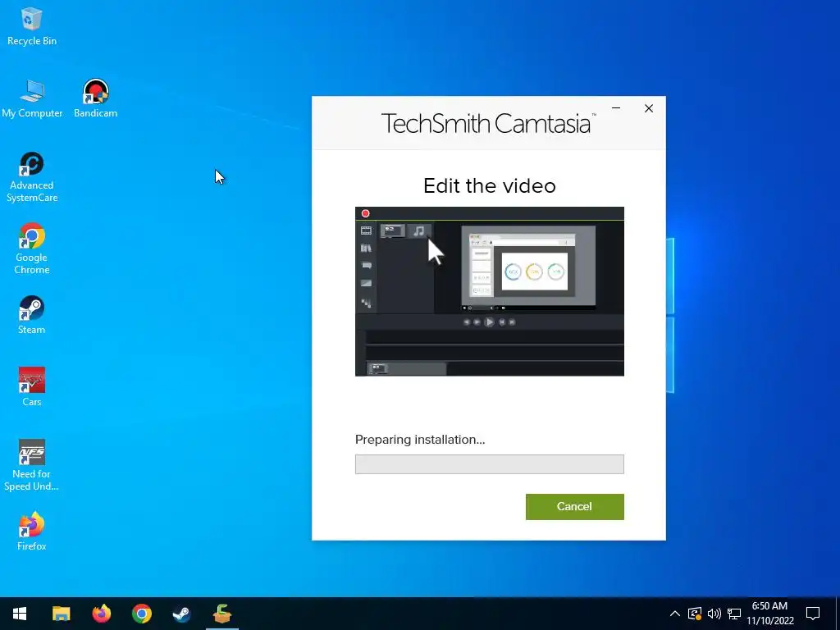
Task: Close the Camtasia installer window
Action: 649,108
